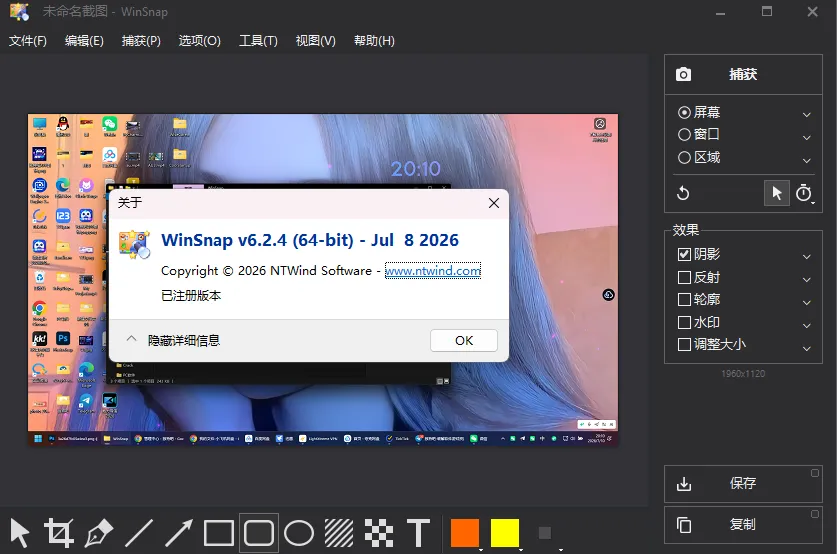Open the 帮助(H) menu
The height and width of the screenshot is (554, 837).
374,41
